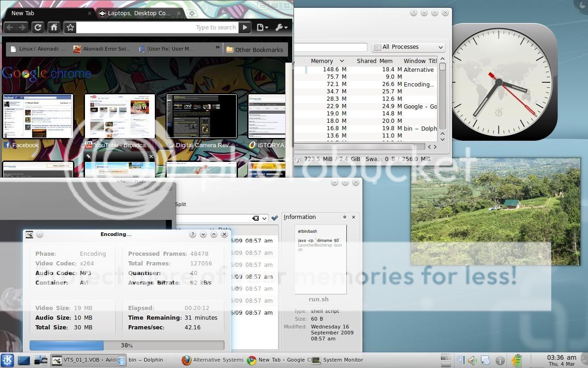Expand the hidden bookmarks overflow chevron
Viewport: 588px width, 368px height.
tap(217, 47)
